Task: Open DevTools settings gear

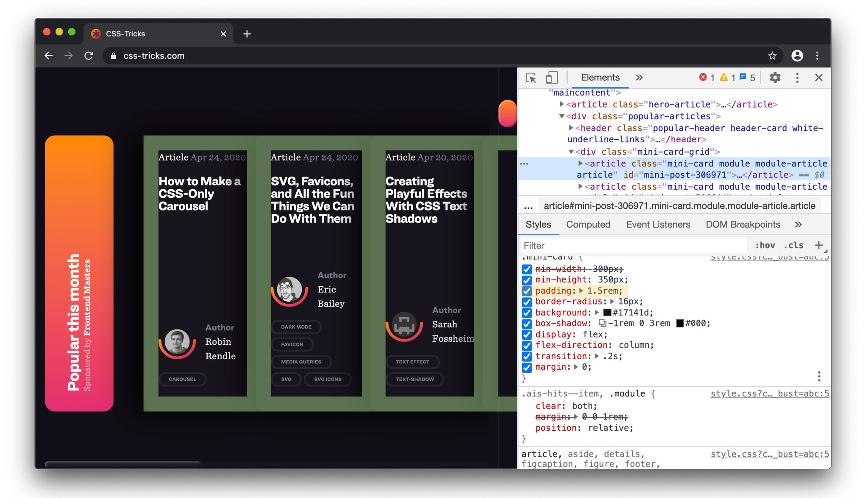Action: click(775, 77)
